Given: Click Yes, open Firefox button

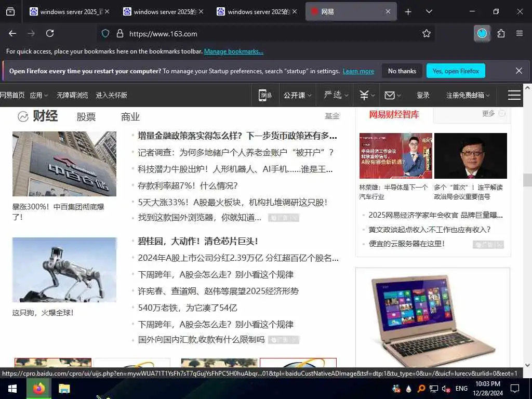Looking at the screenshot, I should pyautogui.click(x=456, y=71).
